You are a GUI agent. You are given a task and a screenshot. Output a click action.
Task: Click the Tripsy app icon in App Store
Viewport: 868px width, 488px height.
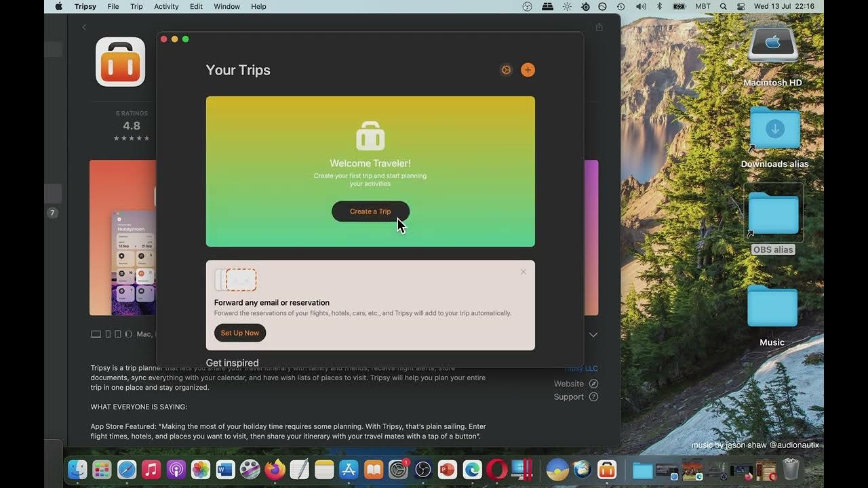121,62
